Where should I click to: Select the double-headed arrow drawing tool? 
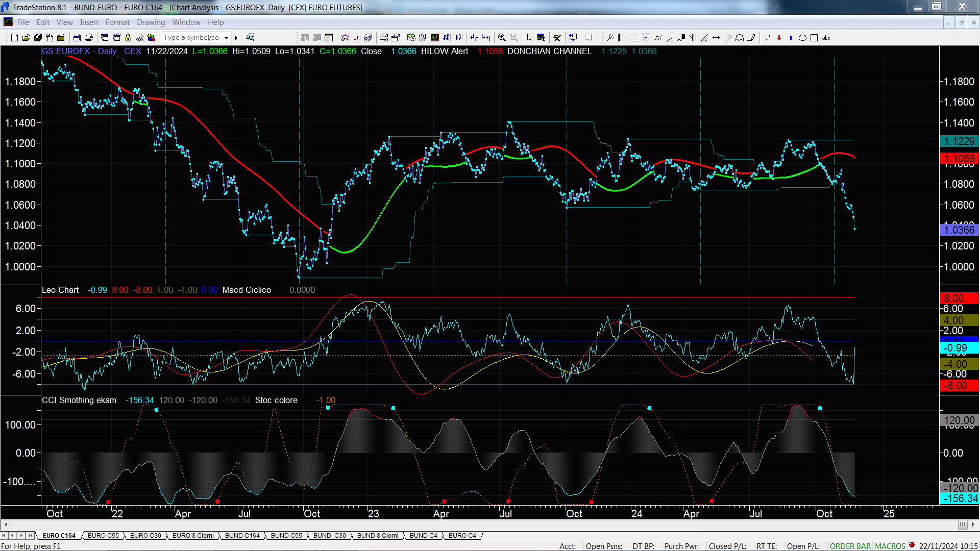coord(716,38)
